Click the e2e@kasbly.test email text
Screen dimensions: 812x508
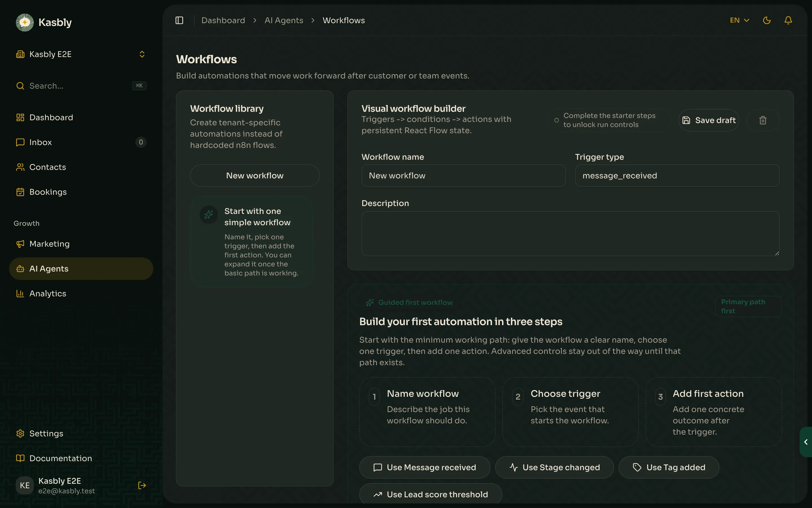click(67, 491)
